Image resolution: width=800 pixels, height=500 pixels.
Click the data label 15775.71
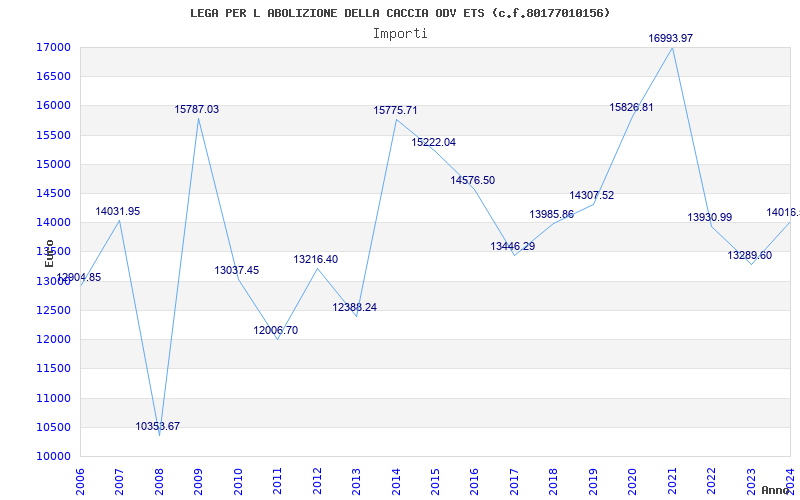[x=395, y=111]
